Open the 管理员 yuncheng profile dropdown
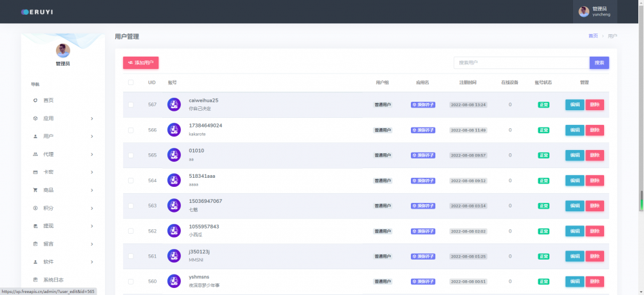The width and height of the screenshot is (644, 295). [x=594, y=12]
